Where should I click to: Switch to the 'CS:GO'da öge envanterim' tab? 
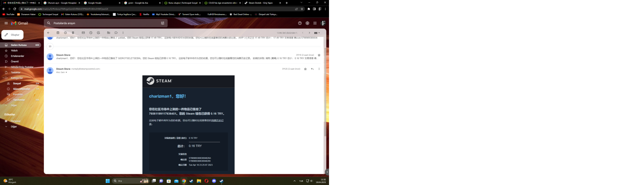tap(223, 3)
